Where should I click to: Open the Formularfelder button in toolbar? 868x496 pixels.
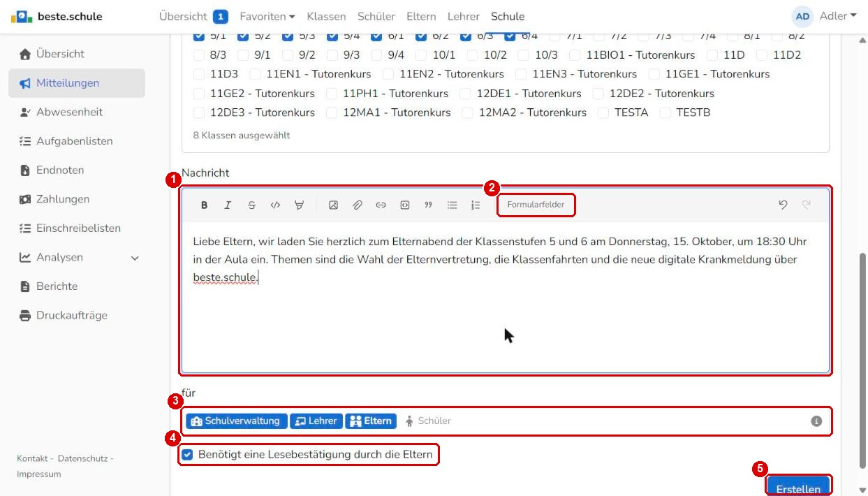(536, 205)
